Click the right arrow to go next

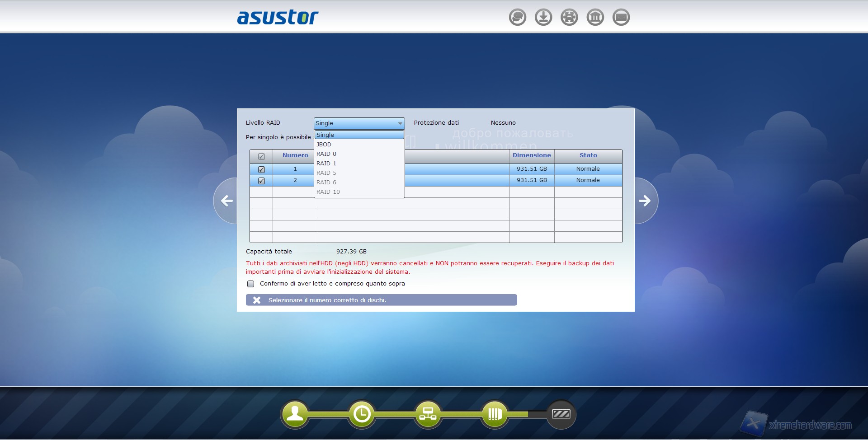point(645,201)
